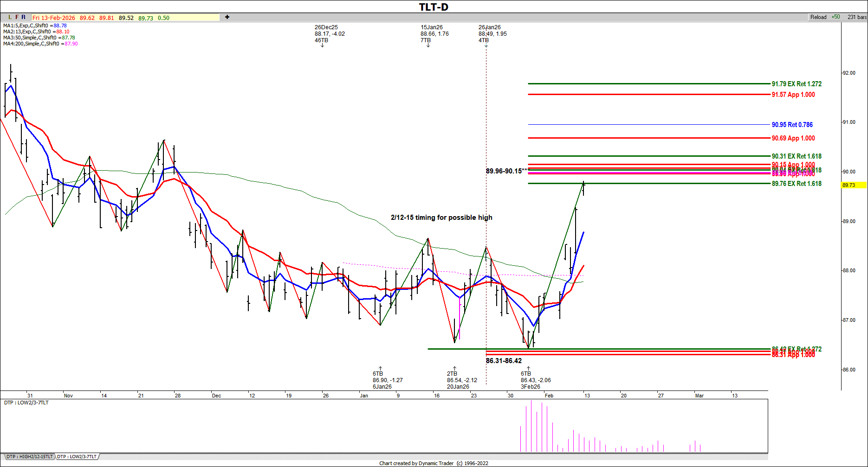This screenshot has height=467, width=868.
Task: Click the plus crosshair icon in top bar
Action: point(227,17)
